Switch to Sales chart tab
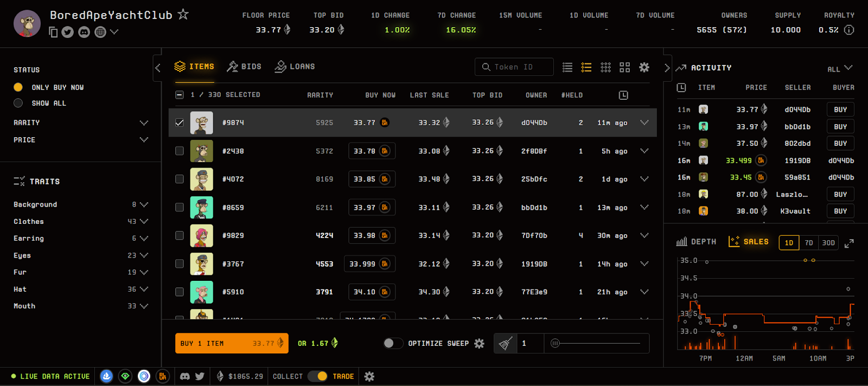Screen dimensions: 868x386 coord(749,242)
